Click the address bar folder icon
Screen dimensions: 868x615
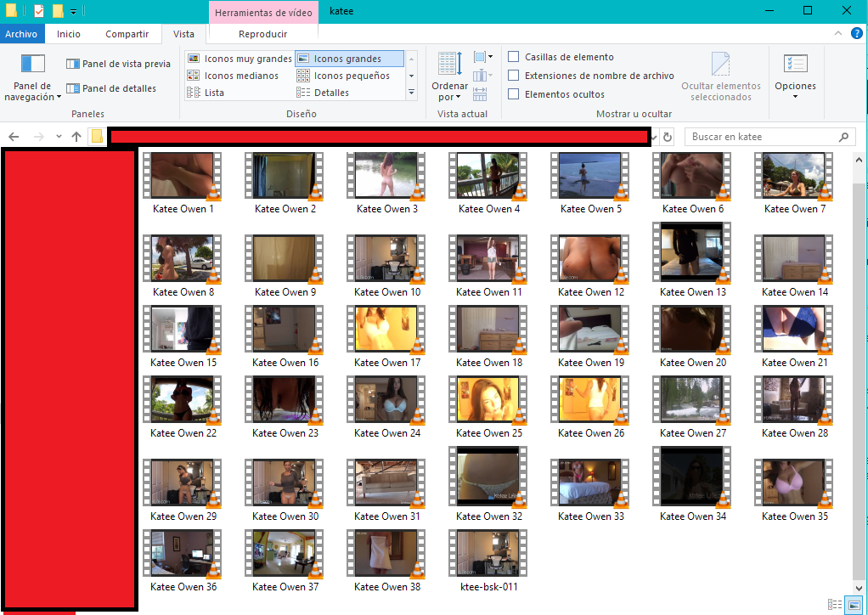(98, 136)
